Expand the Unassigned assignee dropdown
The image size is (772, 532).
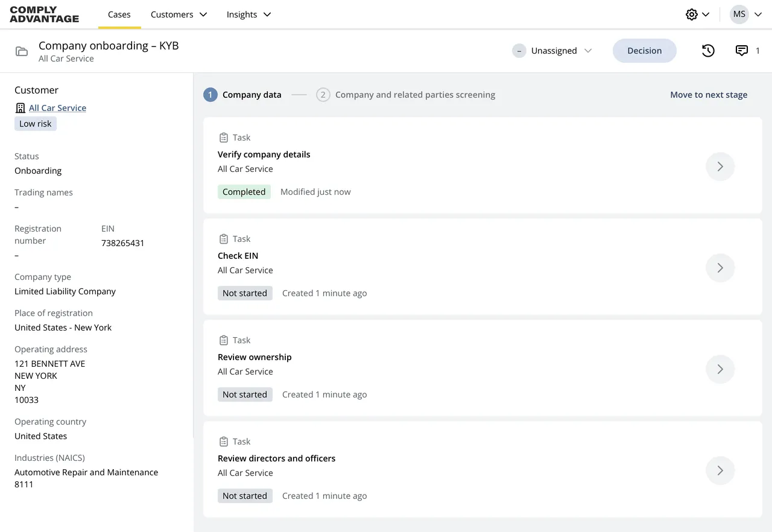click(x=552, y=51)
